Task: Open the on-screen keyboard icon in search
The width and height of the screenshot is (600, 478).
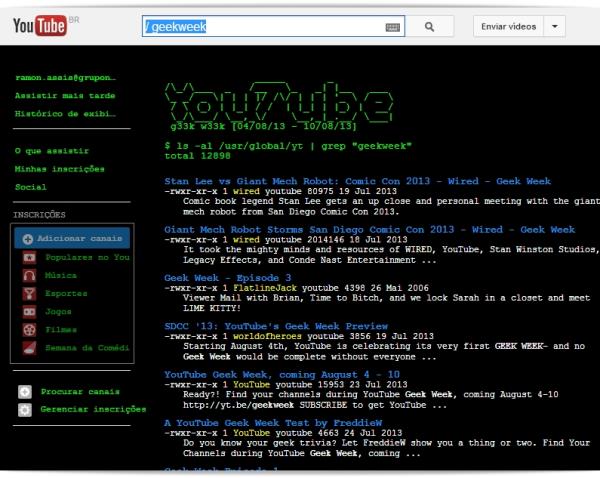Action: pos(393,27)
